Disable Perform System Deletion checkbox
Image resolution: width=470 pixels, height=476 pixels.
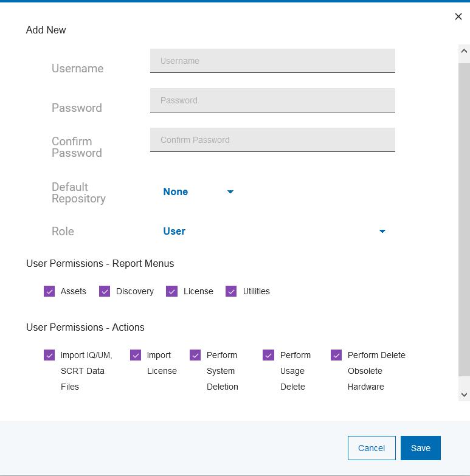tap(195, 356)
